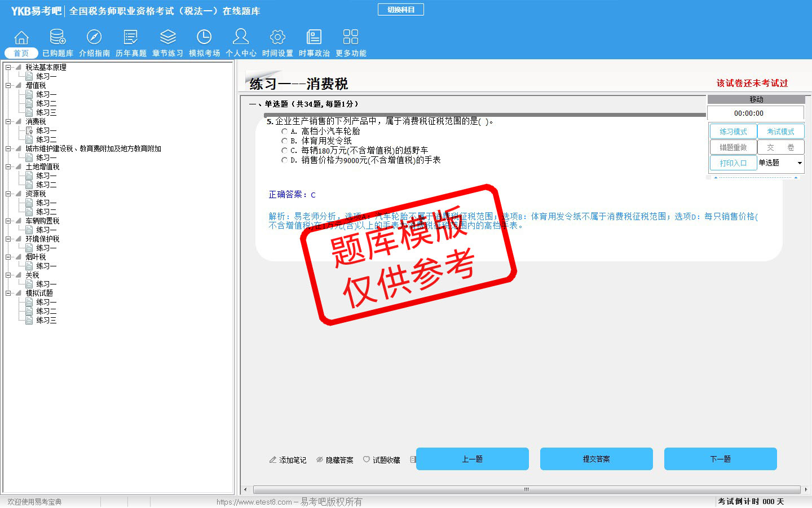Go to next question with 下一题
The image size is (812, 508).
tap(720, 459)
